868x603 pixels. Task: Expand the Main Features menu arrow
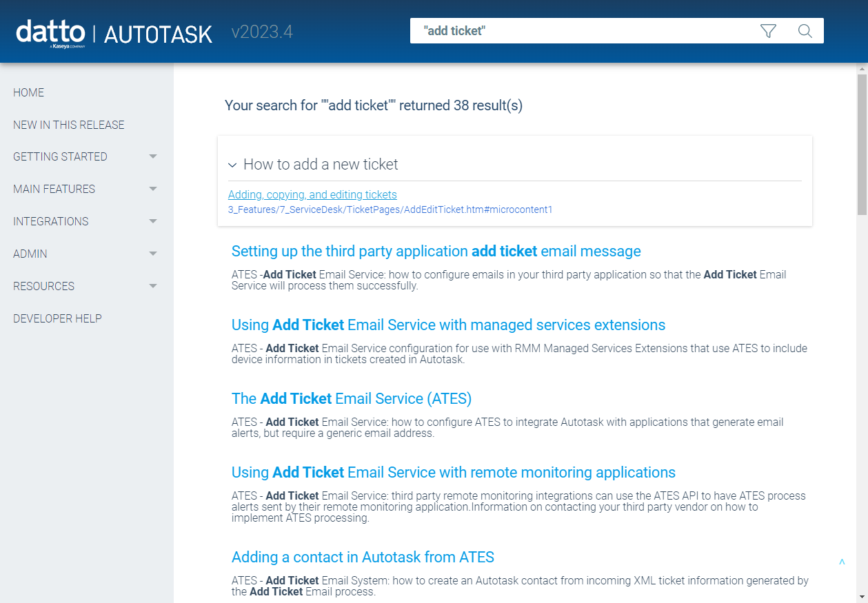pyautogui.click(x=153, y=189)
